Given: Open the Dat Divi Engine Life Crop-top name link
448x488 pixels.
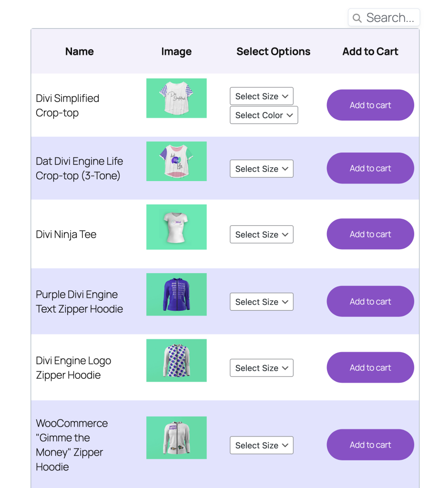Looking at the screenshot, I should tap(80, 168).
